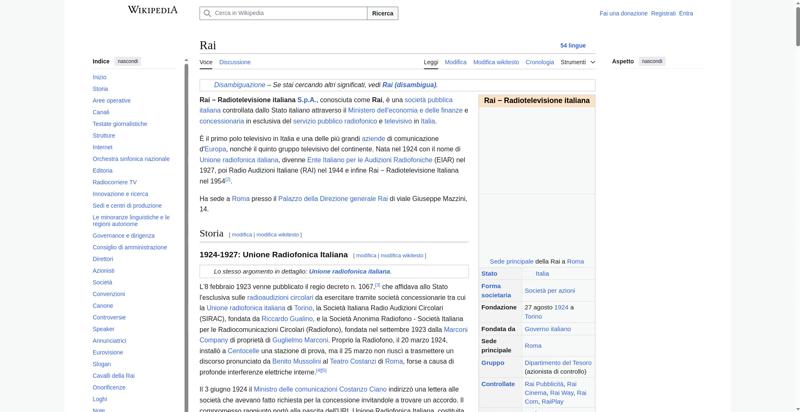
Task: Go to Internet index entry
Action: click(102, 147)
